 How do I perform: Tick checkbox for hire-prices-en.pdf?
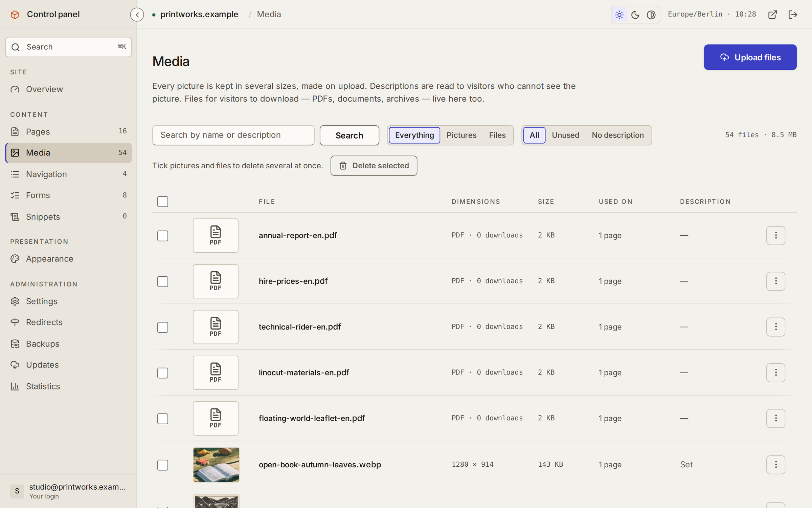163,281
